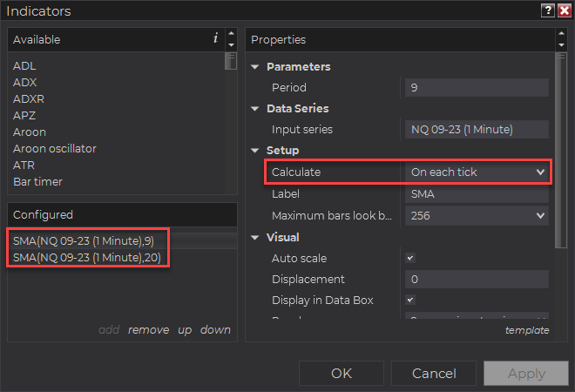Close the Indicators dialog
Screen dimensions: 575x392
[564, 11]
